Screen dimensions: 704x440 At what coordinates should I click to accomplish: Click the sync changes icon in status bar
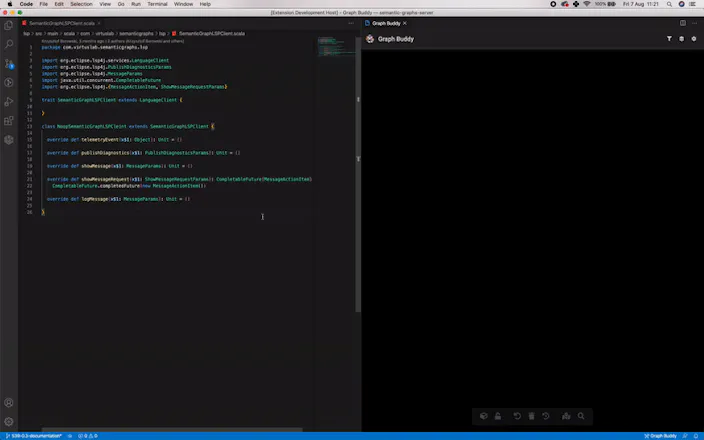click(x=70, y=436)
